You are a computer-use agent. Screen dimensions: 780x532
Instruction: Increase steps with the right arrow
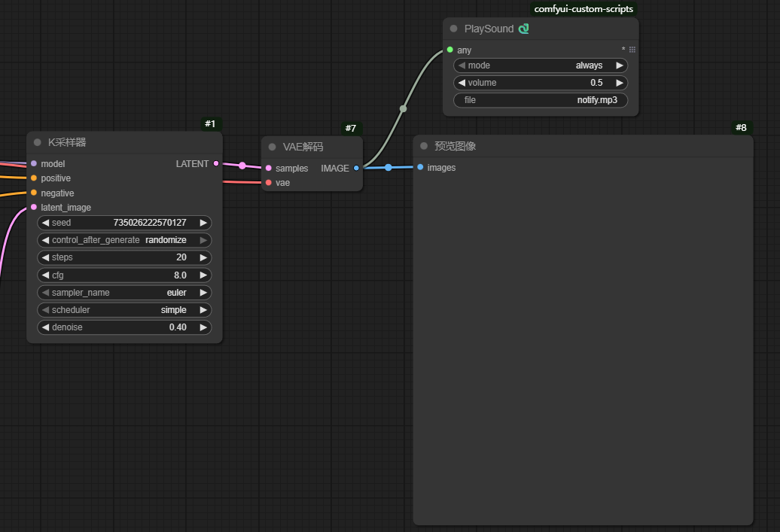click(x=203, y=257)
